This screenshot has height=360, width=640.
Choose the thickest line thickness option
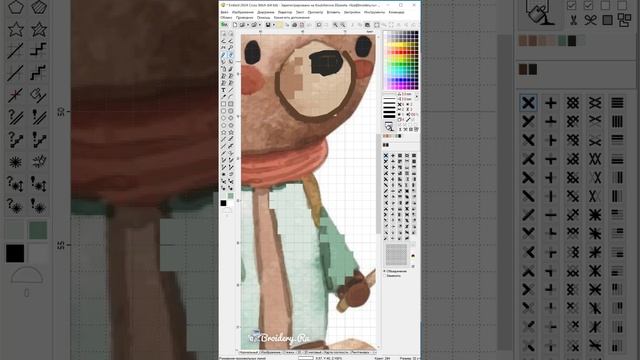click(389, 116)
